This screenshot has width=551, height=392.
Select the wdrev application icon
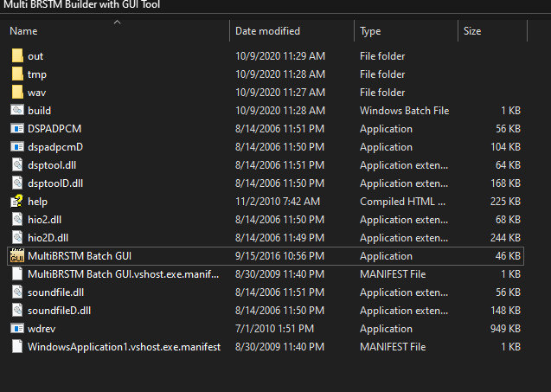(17, 328)
